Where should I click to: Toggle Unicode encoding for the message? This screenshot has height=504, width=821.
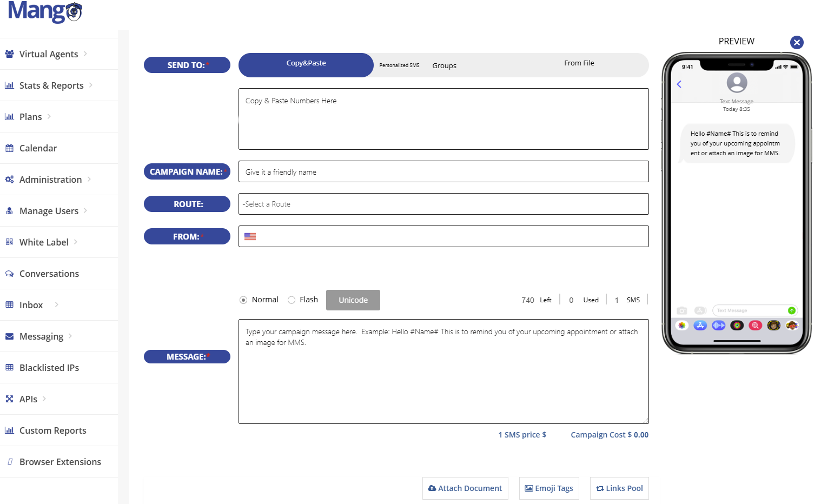pos(353,300)
